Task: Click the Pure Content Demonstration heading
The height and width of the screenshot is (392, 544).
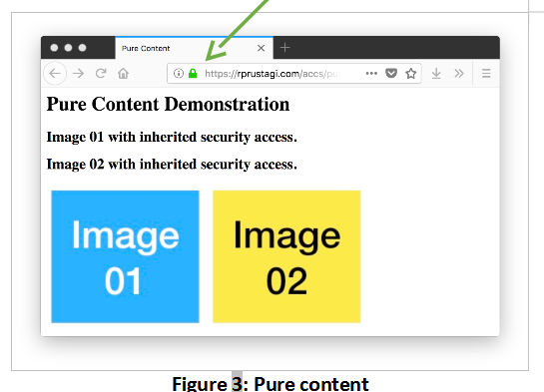Action: (x=168, y=105)
